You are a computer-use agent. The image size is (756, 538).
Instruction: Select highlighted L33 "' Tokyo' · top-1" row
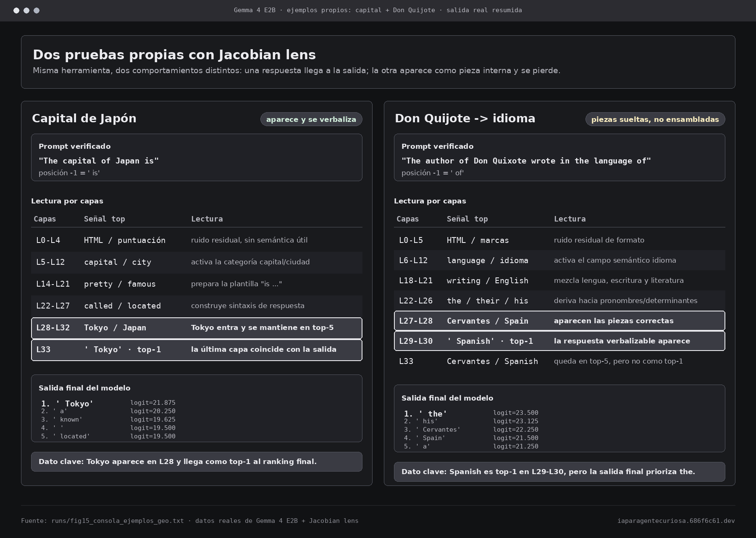[197, 350]
